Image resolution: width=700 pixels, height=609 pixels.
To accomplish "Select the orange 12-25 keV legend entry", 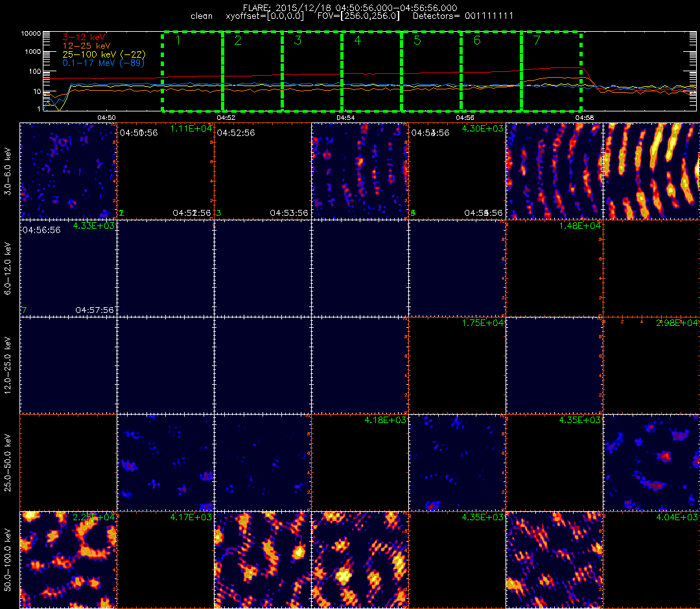I will tap(86, 45).
